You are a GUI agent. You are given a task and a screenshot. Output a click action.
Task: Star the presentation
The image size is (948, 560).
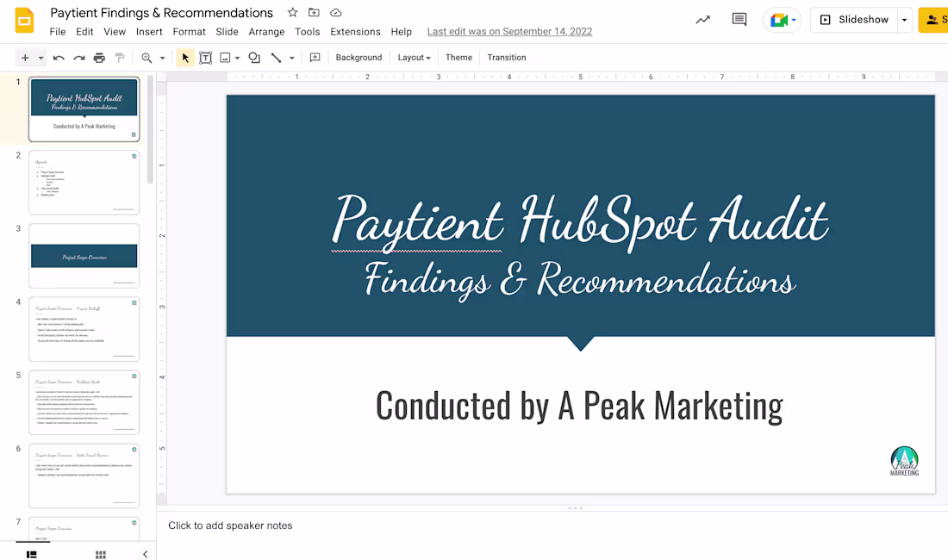(x=292, y=12)
